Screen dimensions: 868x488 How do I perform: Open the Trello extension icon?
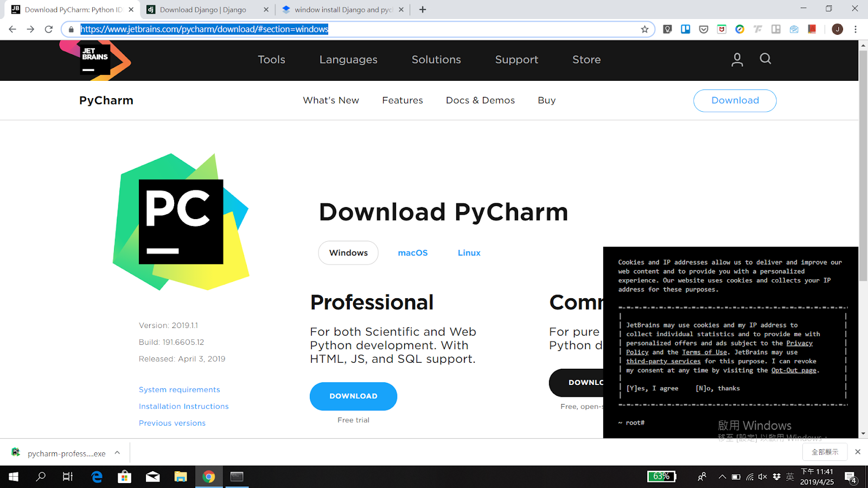[x=686, y=29]
